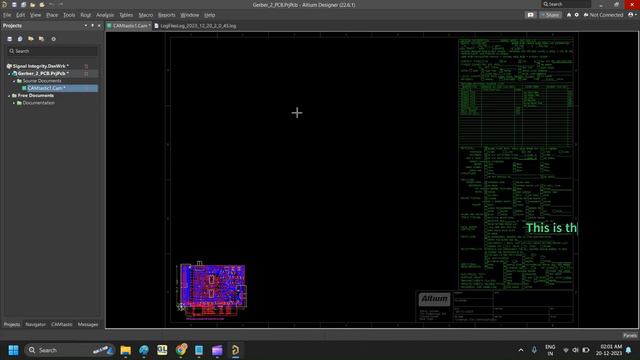This screenshot has height=360, width=640.
Task: Open the Edit menu
Action: click(x=20, y=15)
